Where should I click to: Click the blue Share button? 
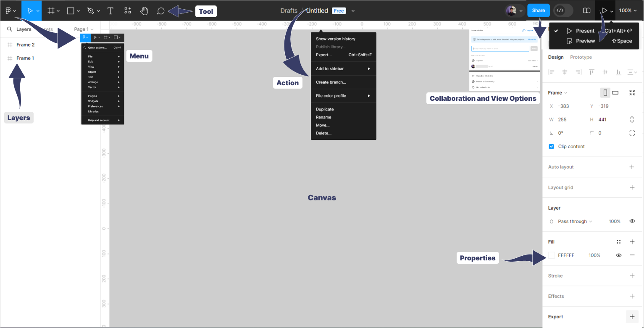(x=538, y=10)
